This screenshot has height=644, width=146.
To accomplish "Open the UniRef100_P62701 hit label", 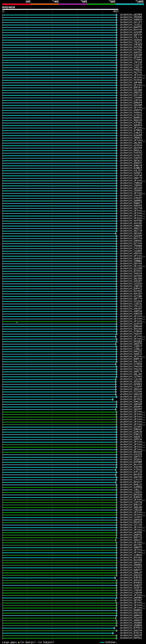I will [131, 72].
